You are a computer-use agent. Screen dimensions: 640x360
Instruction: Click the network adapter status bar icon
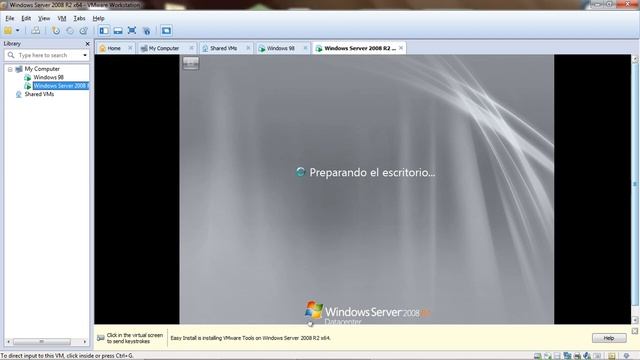point(568,356)
